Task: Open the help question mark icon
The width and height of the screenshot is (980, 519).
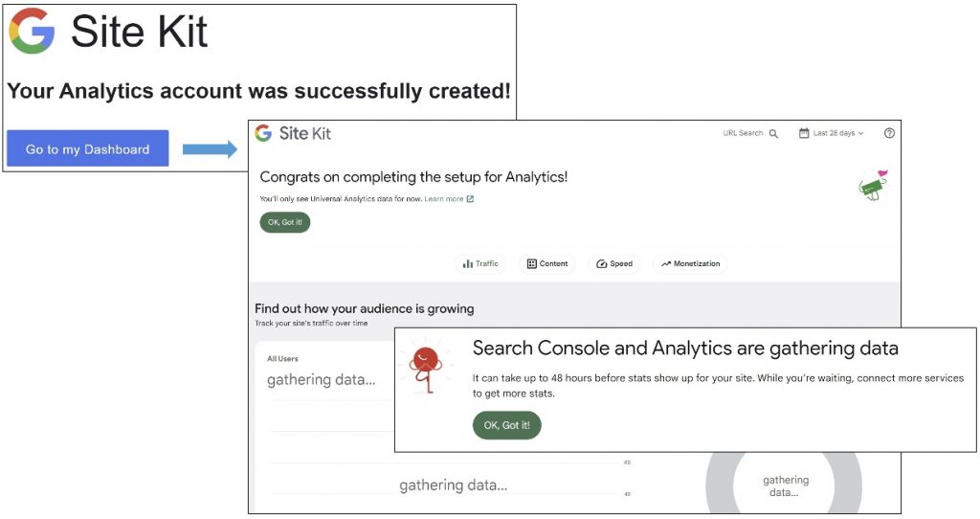Action: (889, 134)
